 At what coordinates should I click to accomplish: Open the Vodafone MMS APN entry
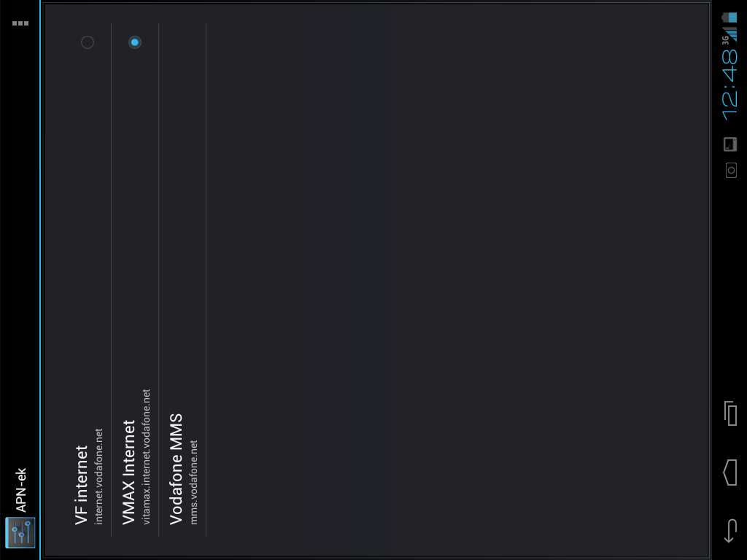click(183, 280)
